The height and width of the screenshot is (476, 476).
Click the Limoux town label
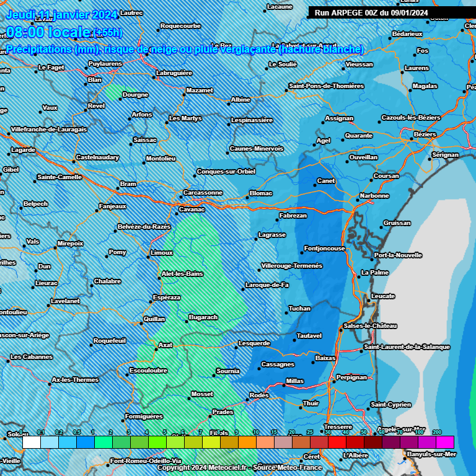click(161, 253)
